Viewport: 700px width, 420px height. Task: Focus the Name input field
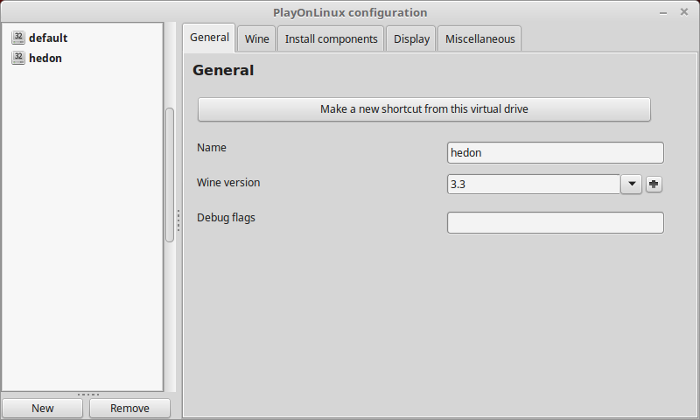tap(555, 153)
